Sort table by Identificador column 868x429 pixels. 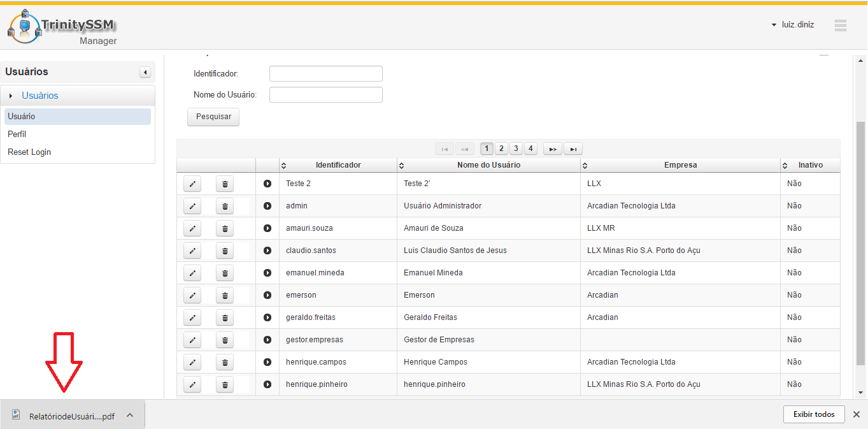338,165
